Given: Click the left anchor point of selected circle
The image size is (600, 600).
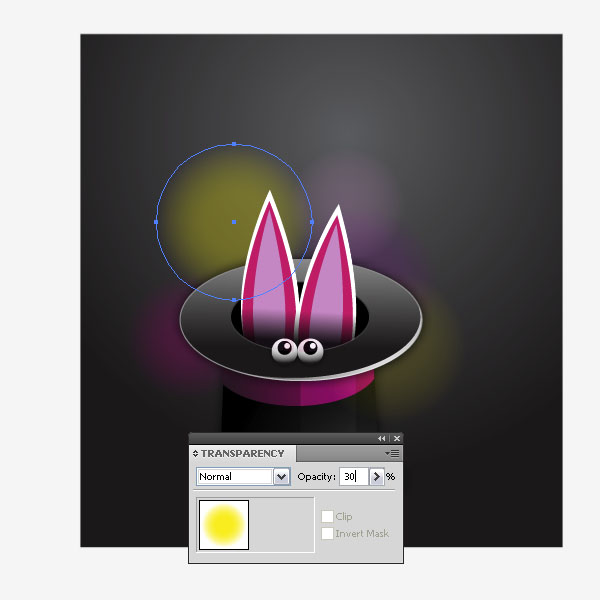Looking at the screenshot, I should (156, 222).
